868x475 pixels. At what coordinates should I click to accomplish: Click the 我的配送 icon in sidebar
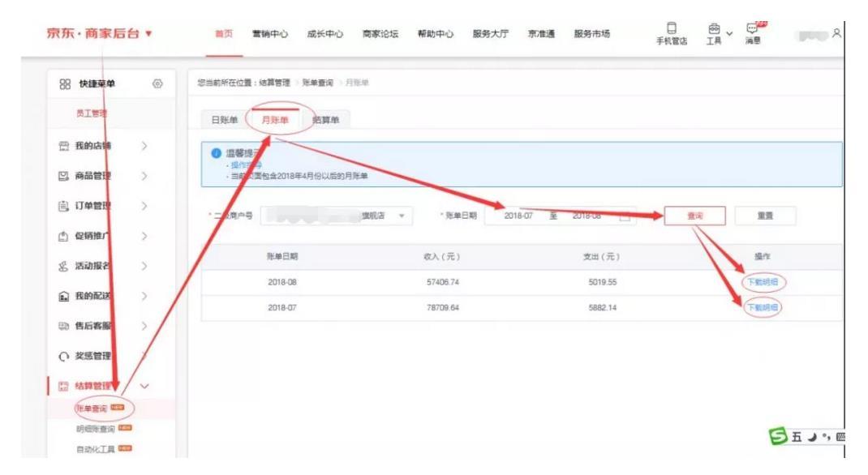coord(63,296)
